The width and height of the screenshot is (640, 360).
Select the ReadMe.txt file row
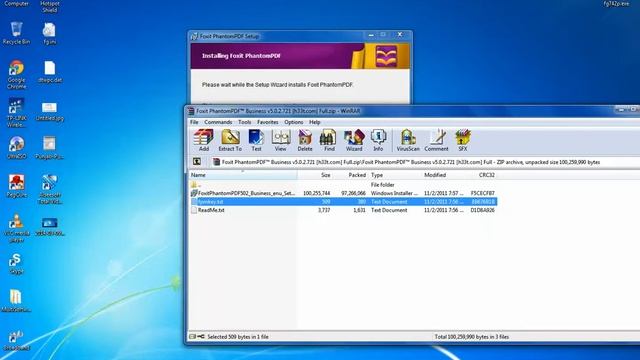click(343, 210)
